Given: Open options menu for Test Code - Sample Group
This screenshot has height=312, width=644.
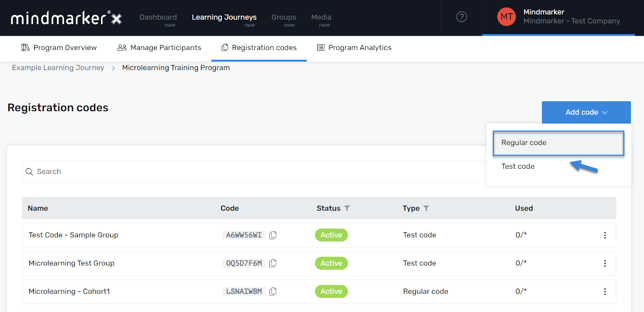Looking at the screenshot, I should 605,235.
